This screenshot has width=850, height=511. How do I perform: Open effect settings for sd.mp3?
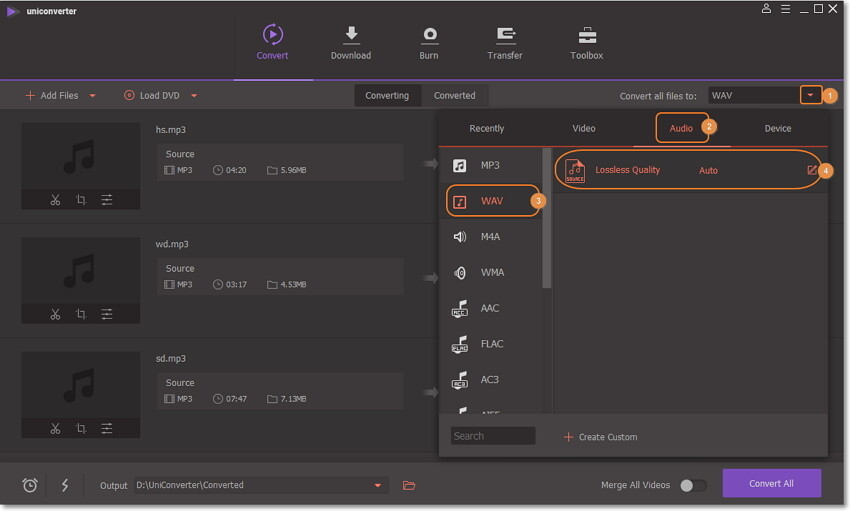pos(107,429)
